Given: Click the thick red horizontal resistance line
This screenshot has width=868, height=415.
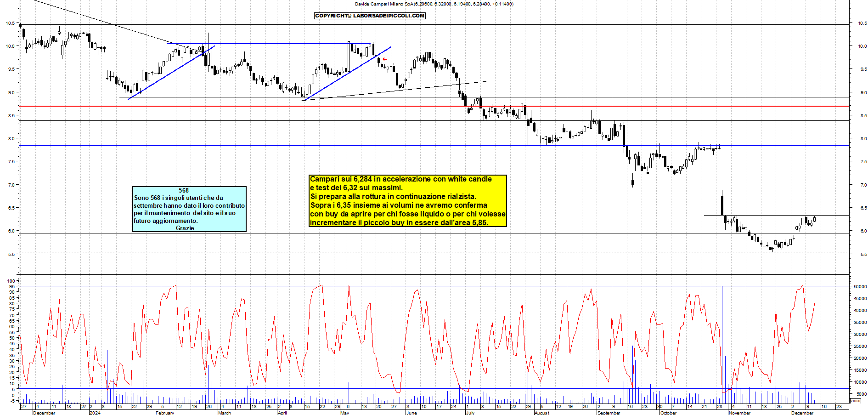Looking at the screenshot, I should (434, 106).
